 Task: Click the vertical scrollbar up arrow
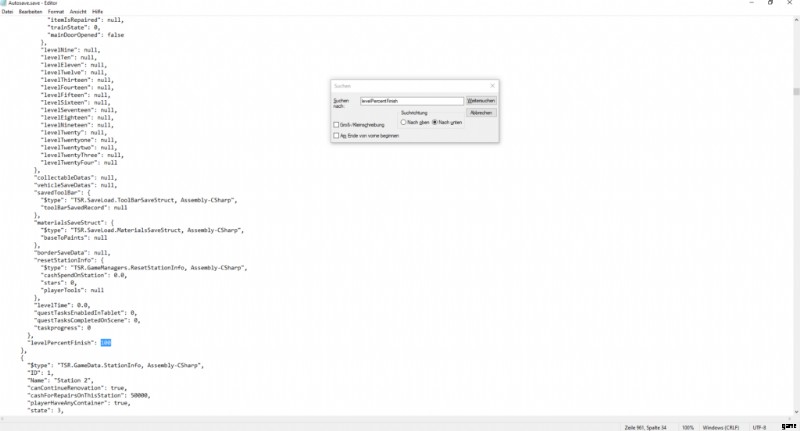[x=796, y=17]
